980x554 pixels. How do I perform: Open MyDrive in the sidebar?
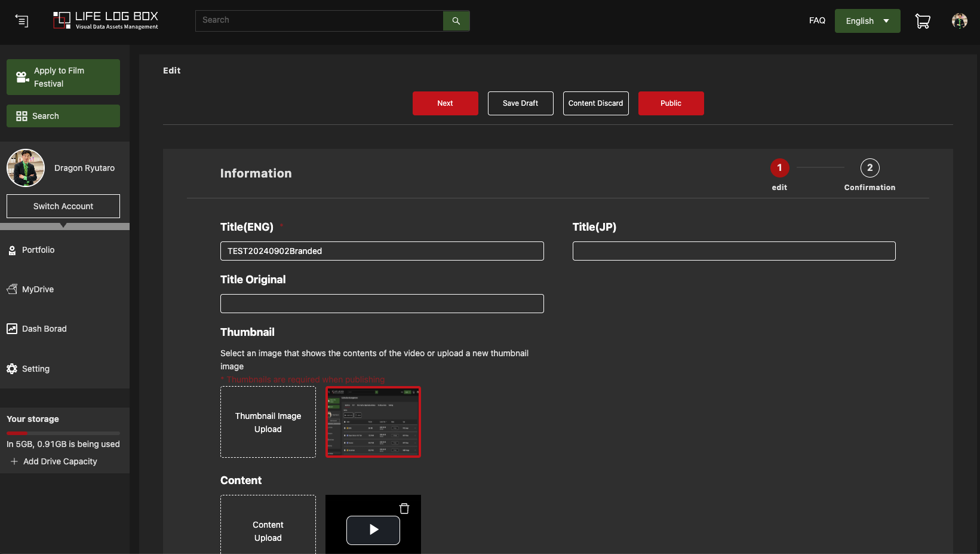[x=38, y=289]
